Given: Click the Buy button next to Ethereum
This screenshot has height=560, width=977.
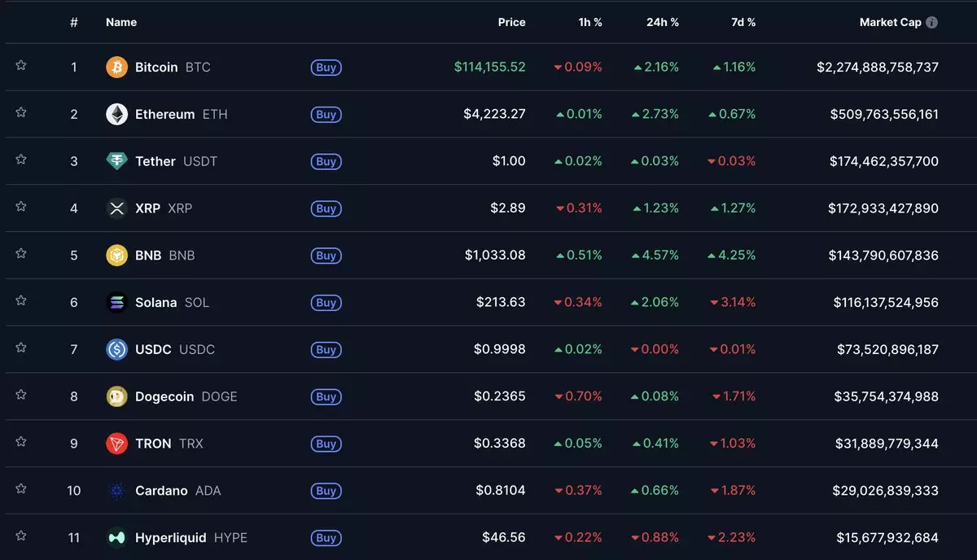Looking at the screenshot, I should point(326,115).
